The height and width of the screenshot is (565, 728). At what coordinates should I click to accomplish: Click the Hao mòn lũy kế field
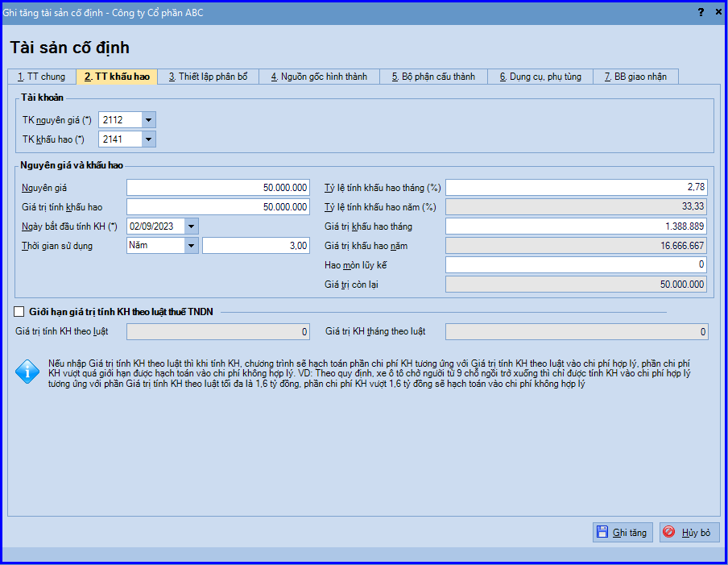coord(576,265)
